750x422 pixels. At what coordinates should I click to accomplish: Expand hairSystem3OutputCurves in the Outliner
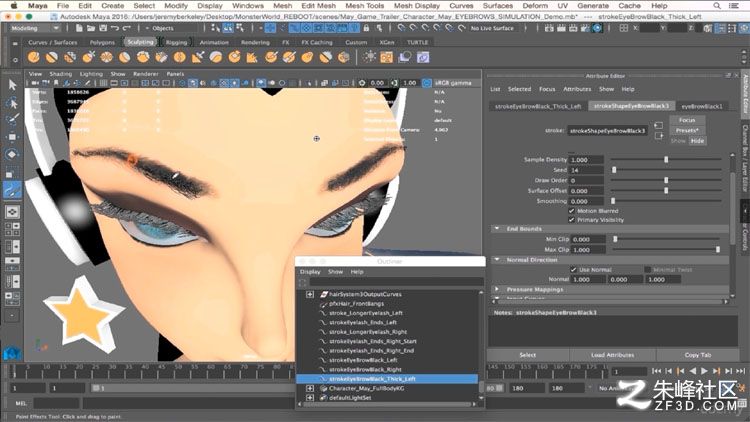tap(310, 294)
